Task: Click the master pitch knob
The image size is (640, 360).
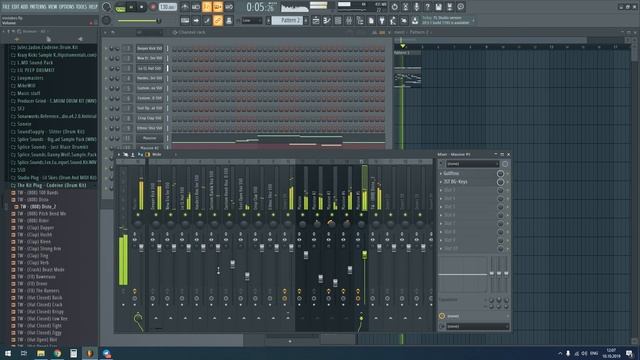Action: (x=106, y=20)
